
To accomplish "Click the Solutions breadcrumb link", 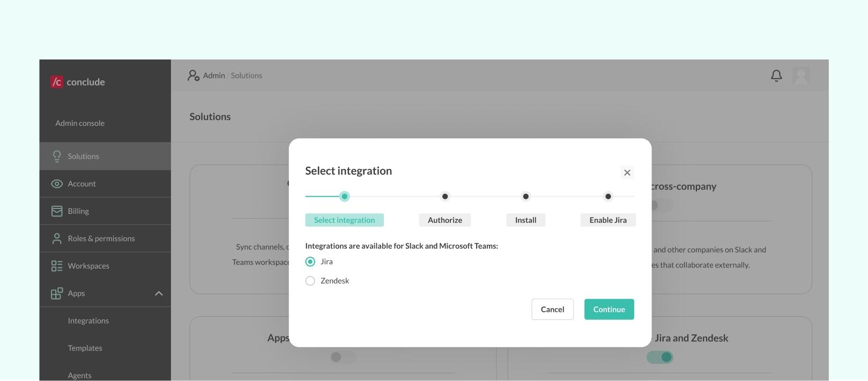I will (247, 76).
